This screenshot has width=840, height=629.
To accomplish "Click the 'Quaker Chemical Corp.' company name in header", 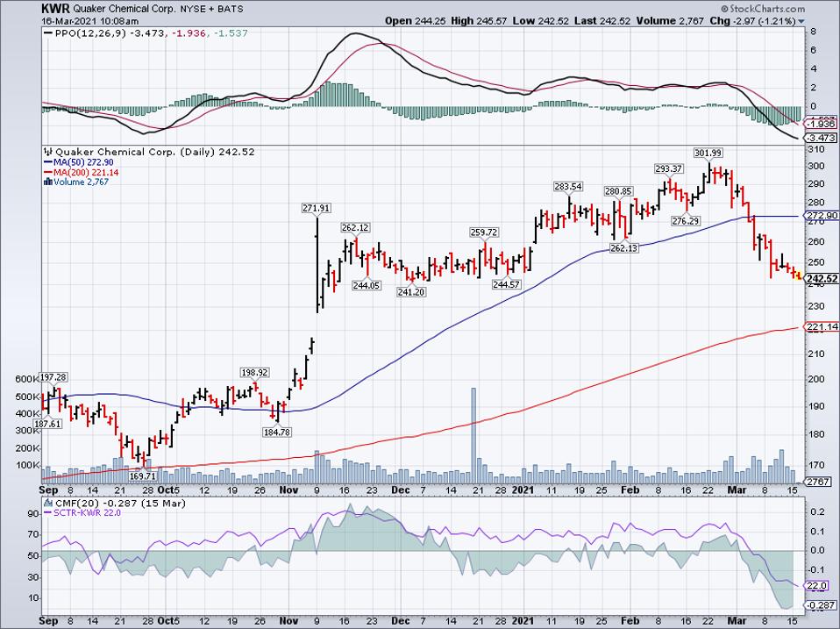I will pyautogui.click(x=124, y=9).
